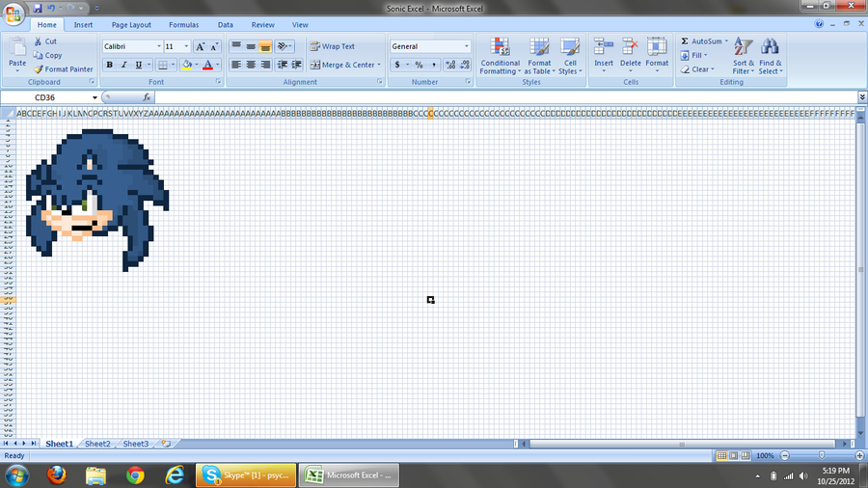The height and width of the screenshot is (488, 868).
Task: Open the Format cells menu
Action: 657,55
